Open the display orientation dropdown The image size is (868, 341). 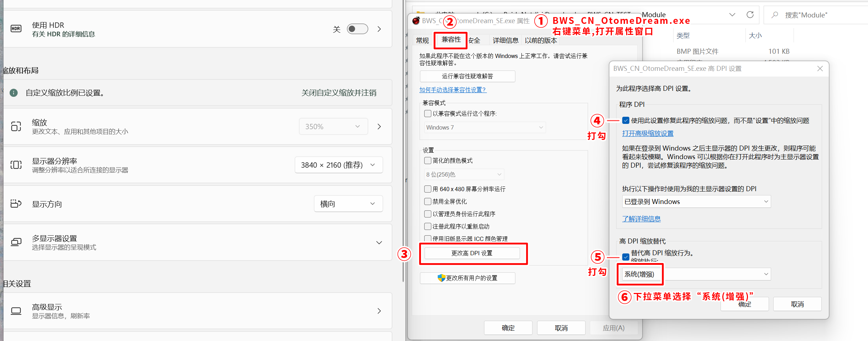pos(348,204)
